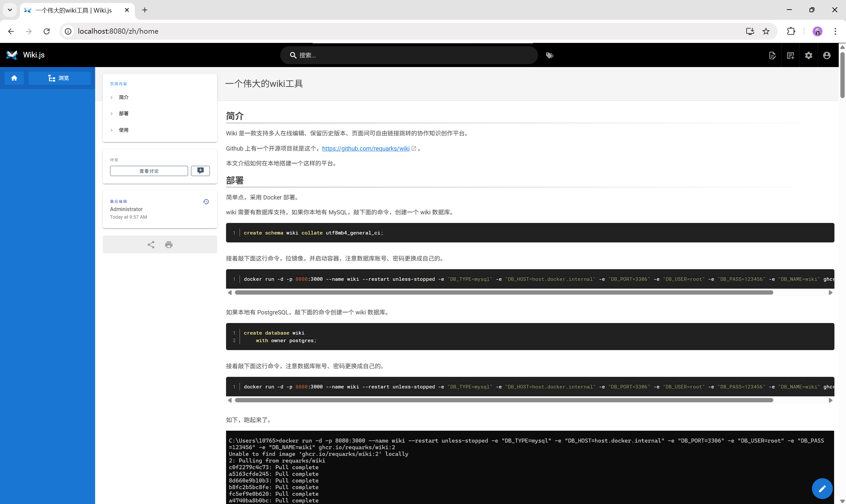
Task: Click the 查看讨论 button
Action: [149, 171]
